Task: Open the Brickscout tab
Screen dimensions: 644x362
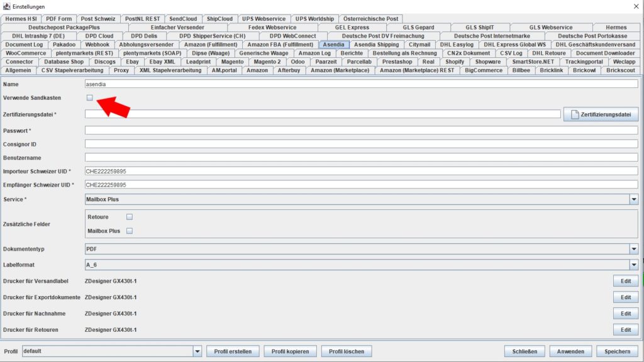Action: [621, 70]
